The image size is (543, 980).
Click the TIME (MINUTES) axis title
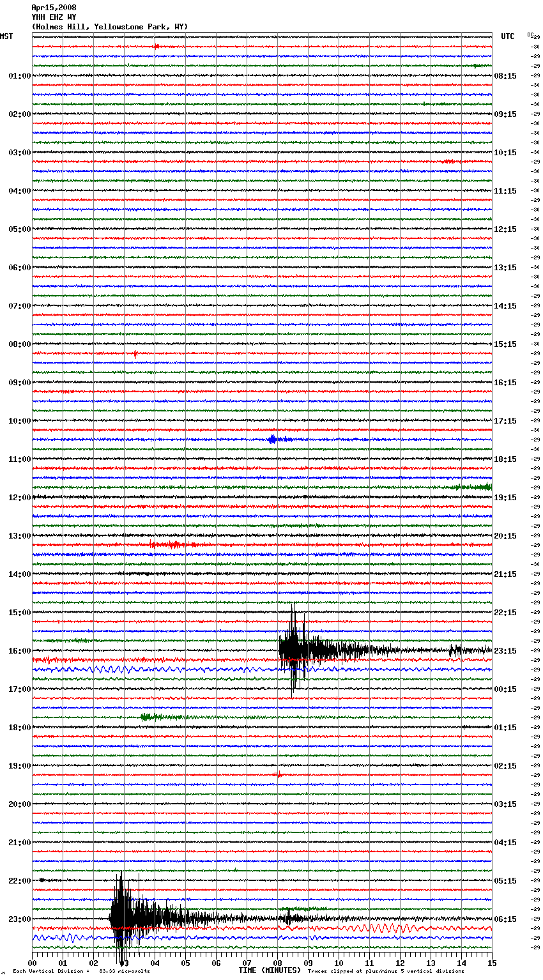[270, 970]
